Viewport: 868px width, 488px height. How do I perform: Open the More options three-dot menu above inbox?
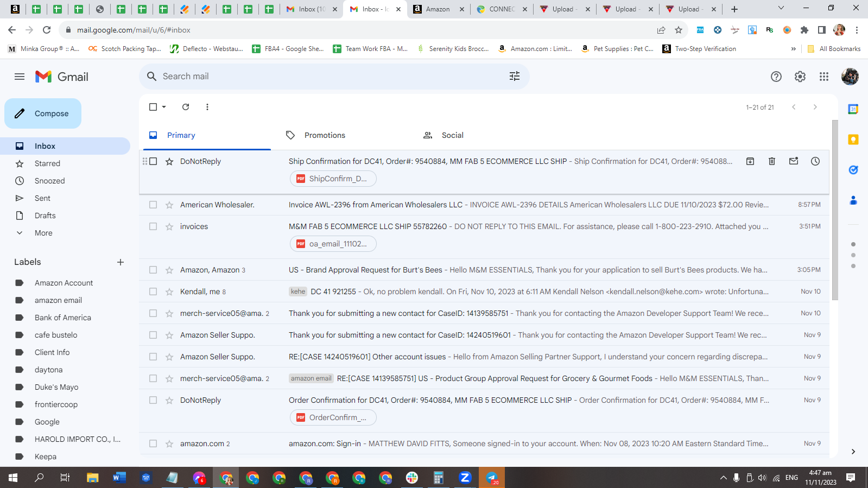pyautogui.click(x=207, y=107)
